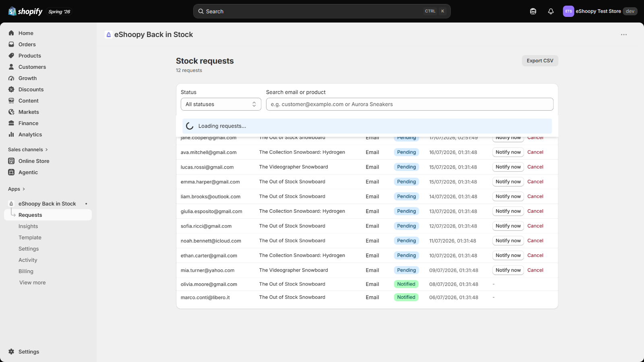Click the Analytics bar chart icon
Image resolution: width=644 pixels, height=362 pixels.
(x=11, y=134)
